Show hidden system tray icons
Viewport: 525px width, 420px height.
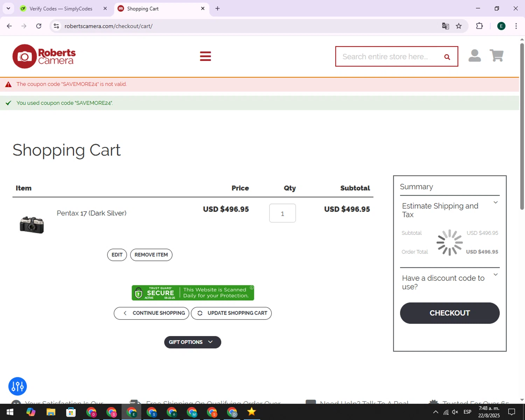(435, 412)
